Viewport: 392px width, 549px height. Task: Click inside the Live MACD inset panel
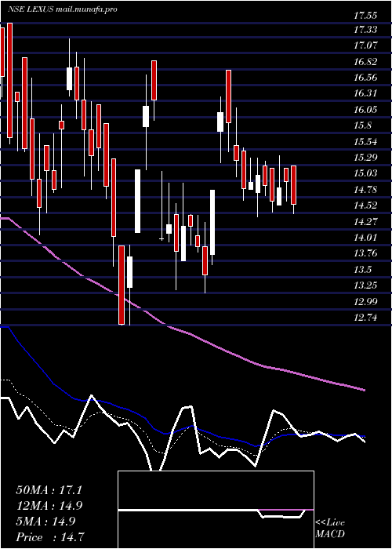pyautogui.click(x=216, y=510)
